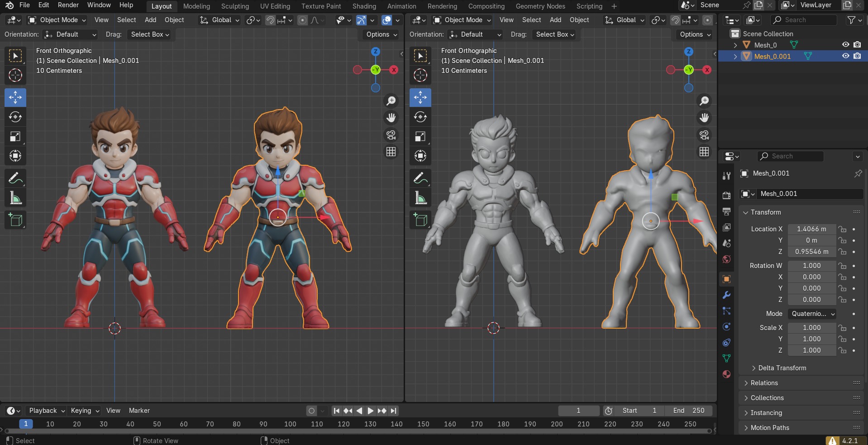This screenshot has width=868, height=445.
Task: Disable Mesh_0.001 in renders via camera icon
Action: (x=857, y=56)
